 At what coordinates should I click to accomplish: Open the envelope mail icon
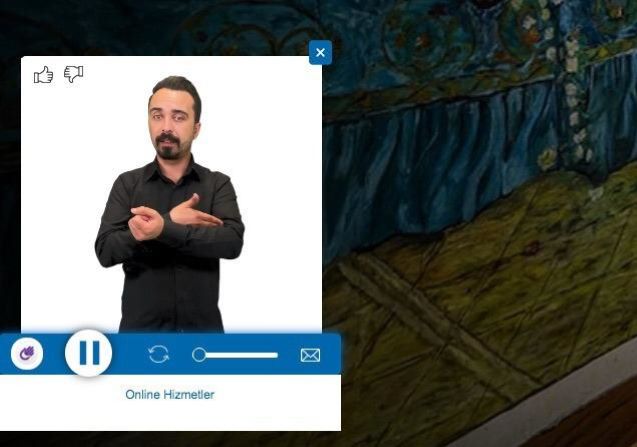tap(310, 355)
